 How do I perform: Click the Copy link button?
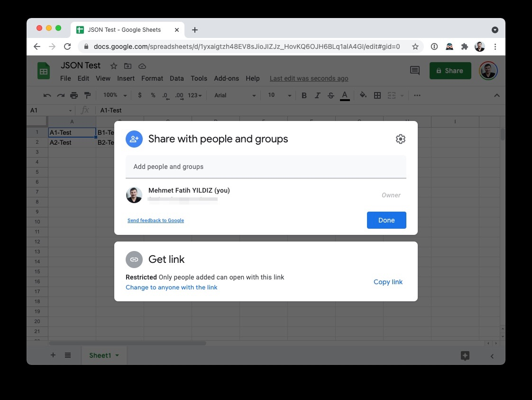(x=388, y=282)
